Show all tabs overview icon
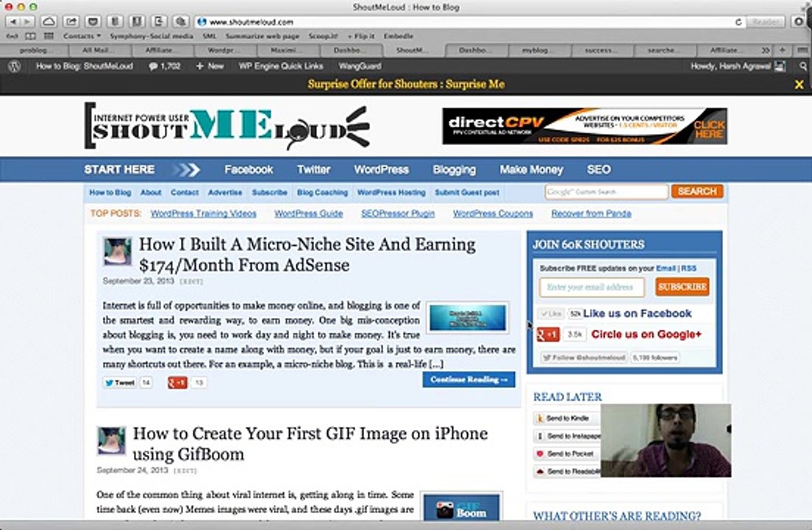The height and width of the screenshot is (530, 812). pyautogui.click(x=801, y=50)
